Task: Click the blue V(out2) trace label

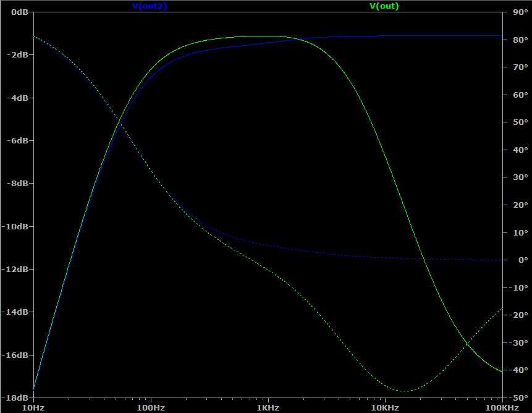Action: coord(150,6)
